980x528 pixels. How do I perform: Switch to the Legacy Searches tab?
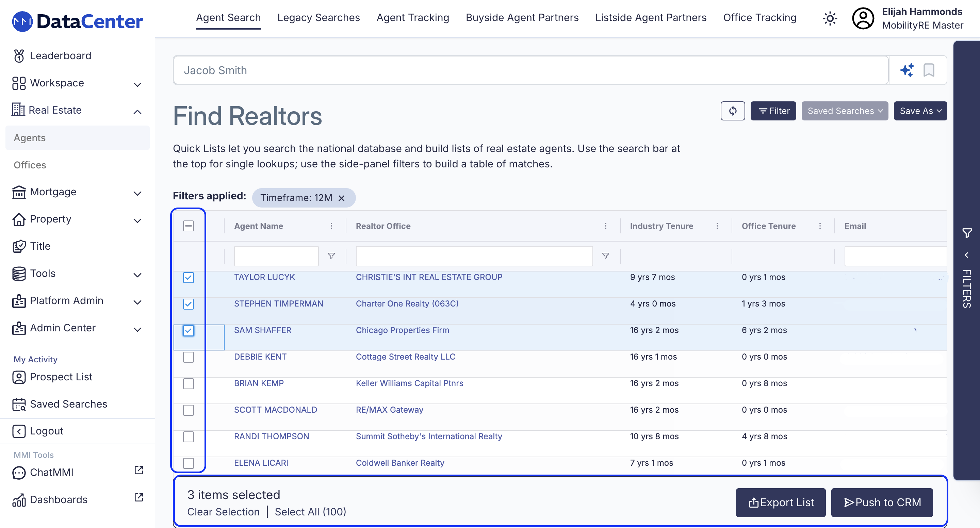pos(318,18)
